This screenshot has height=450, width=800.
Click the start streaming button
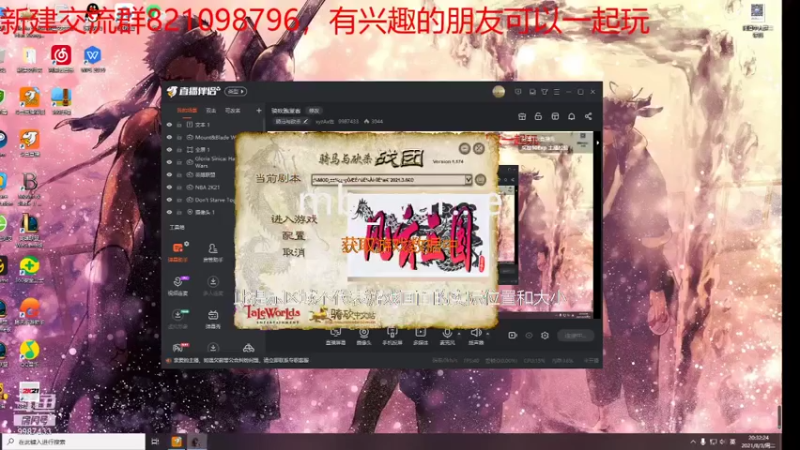576,336
